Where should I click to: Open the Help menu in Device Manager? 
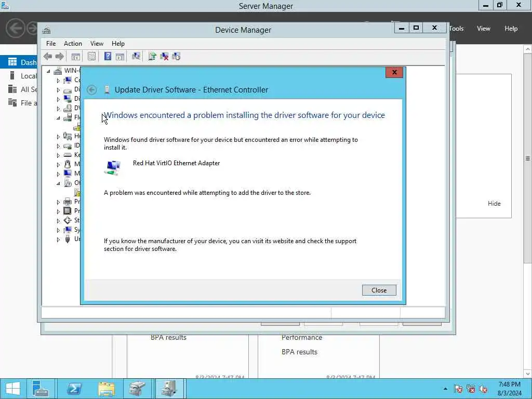(118, 44)
